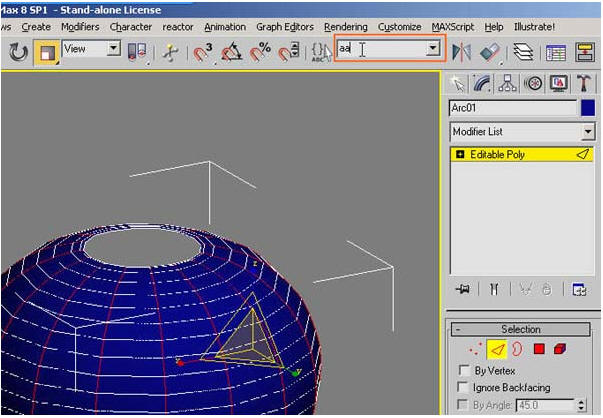Enable the By Vertex checkbox
Screen dimensions: 603x418
click(x=464, y=370)
